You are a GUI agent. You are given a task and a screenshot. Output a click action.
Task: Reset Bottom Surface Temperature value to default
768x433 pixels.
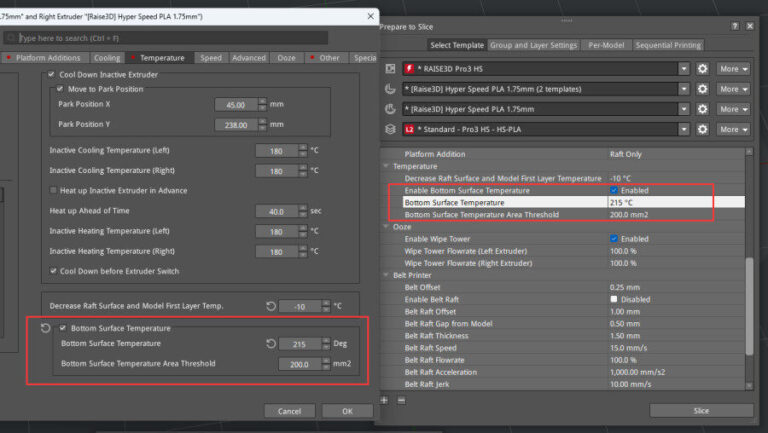pos(271,344)
